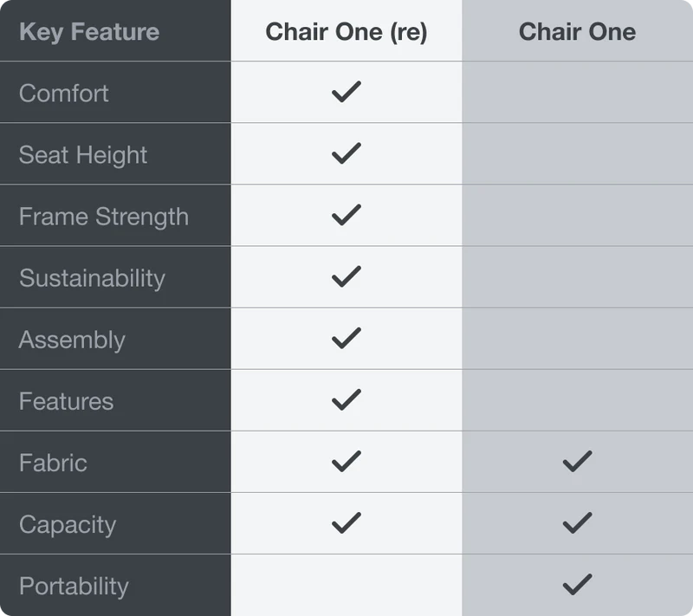The width and height of the screenshot is (693, 616).
Task: Click the Fabric checkmark in the Chair One column
Action: 577,462
